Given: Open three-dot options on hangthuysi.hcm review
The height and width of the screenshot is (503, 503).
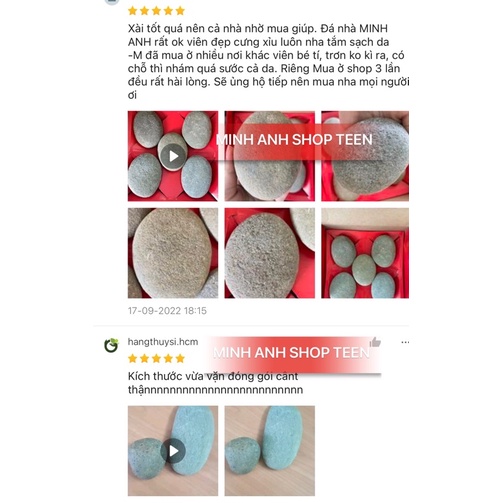Looking at the screenshot, I should (405, 342).
